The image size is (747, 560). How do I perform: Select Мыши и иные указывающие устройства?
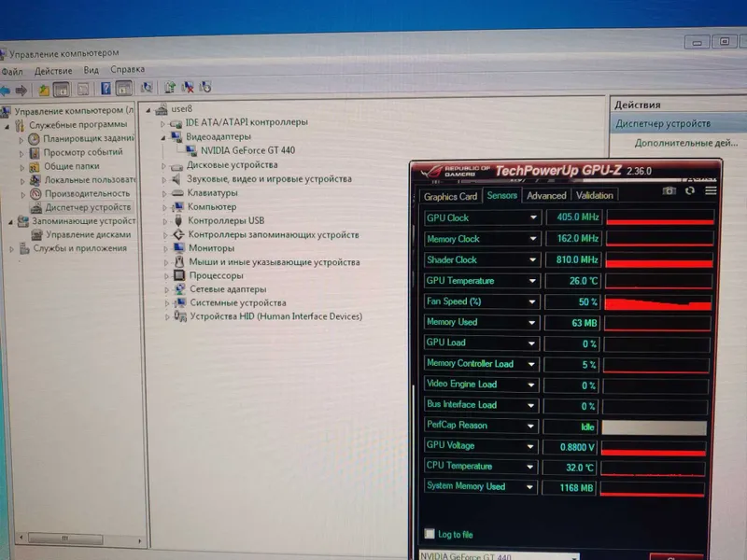click(x=275, y=262)
